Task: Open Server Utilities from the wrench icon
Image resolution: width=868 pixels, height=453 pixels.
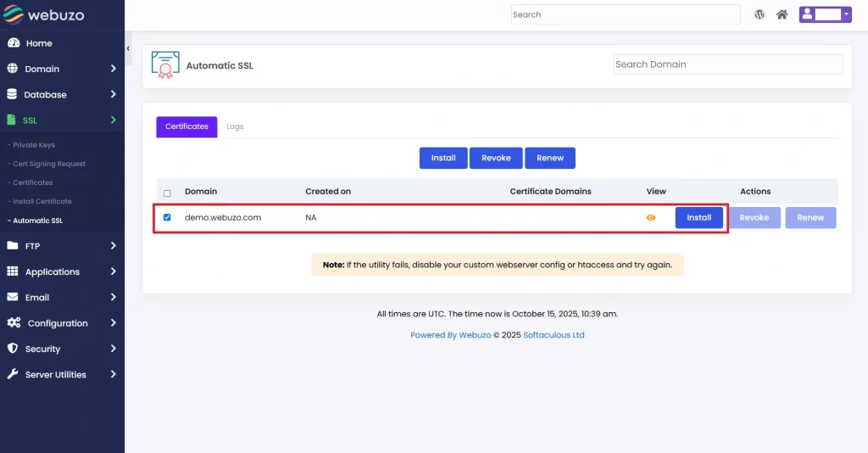Action: tap(13, 374)
